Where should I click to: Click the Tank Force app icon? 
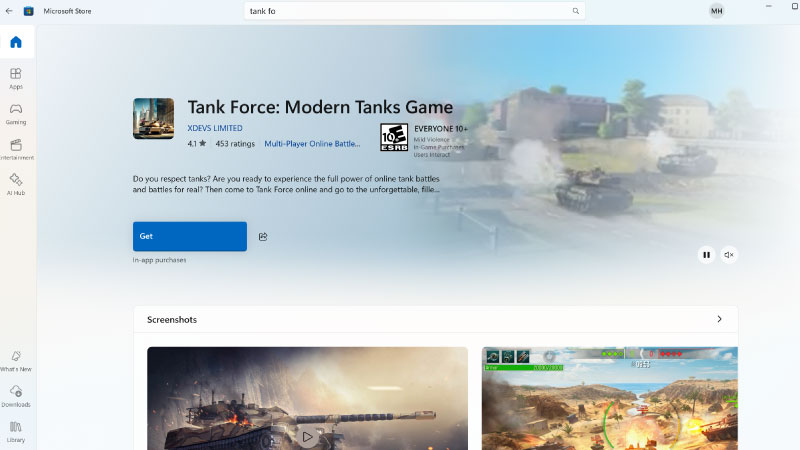154,118
